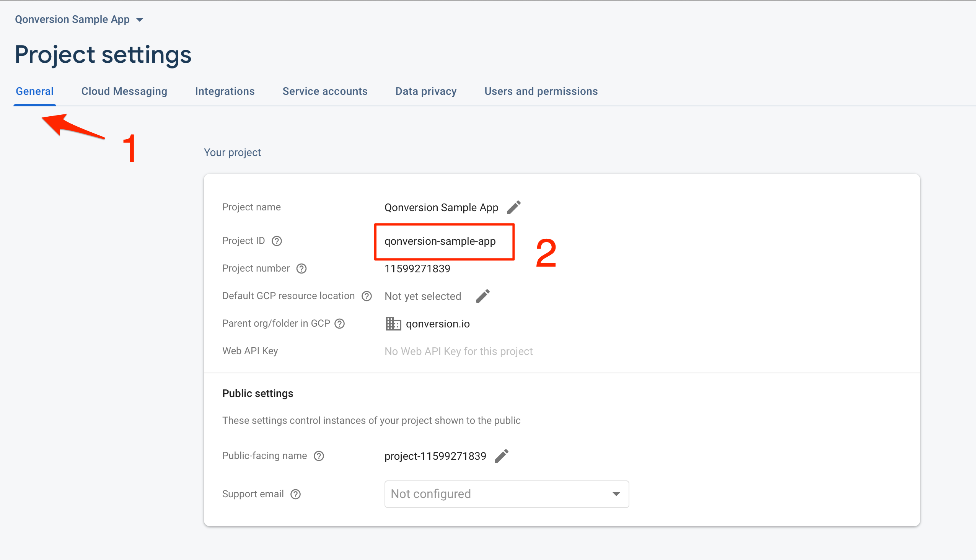
Task: Go to Service accounts tab
Action: pyautogui.click(x=325, y=91)
